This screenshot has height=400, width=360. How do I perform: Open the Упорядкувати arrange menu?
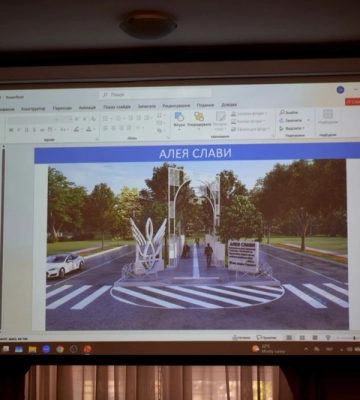pos(199,121)
